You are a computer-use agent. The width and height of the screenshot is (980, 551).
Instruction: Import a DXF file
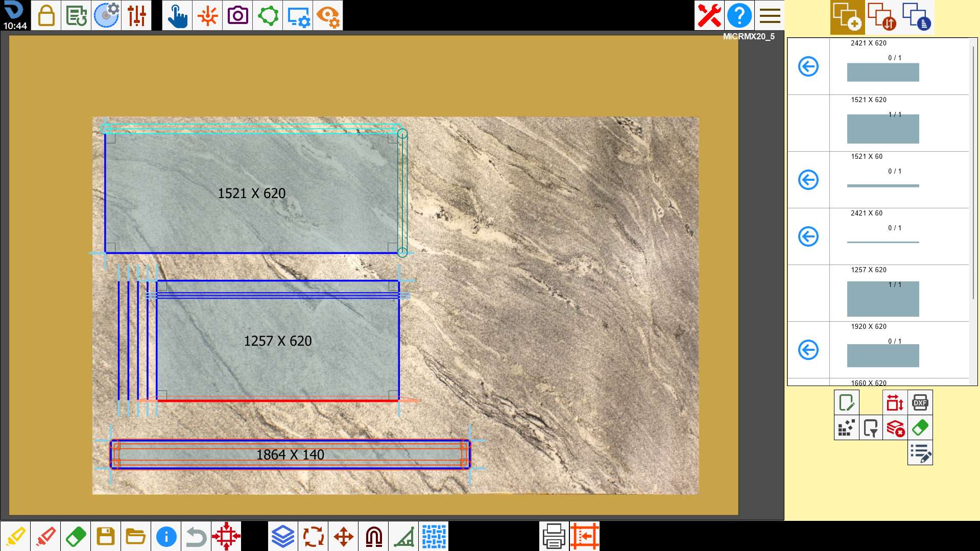point(920,402)
